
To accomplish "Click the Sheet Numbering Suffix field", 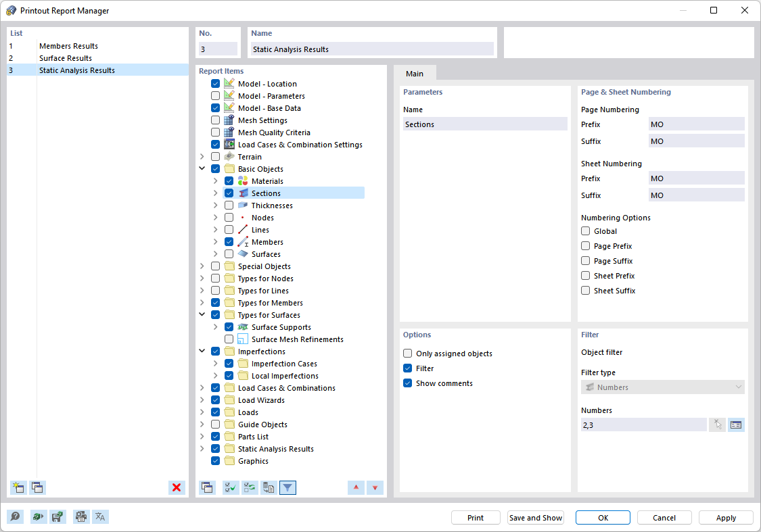I will click(x=697, y=195).
